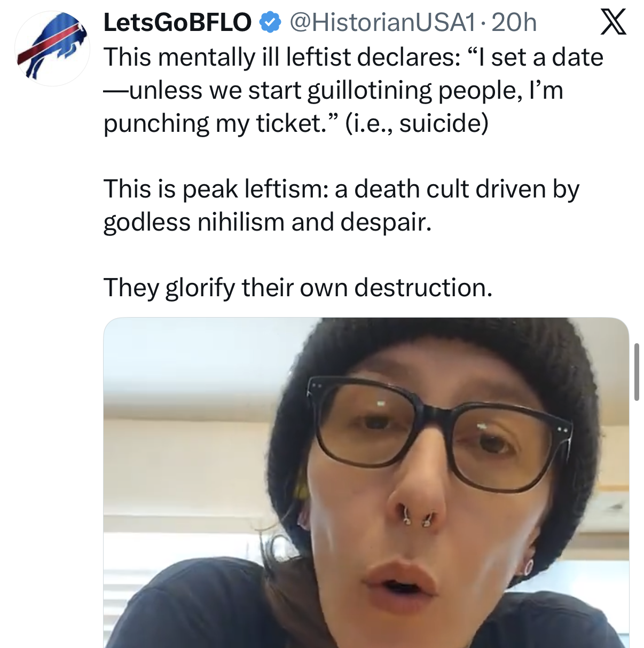
Task: Click the "This is peak leftism" line
Action: click(341, 189)
